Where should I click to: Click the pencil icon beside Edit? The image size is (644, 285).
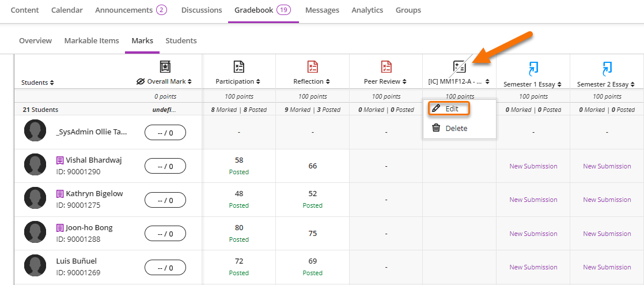[x=436, y=108]
